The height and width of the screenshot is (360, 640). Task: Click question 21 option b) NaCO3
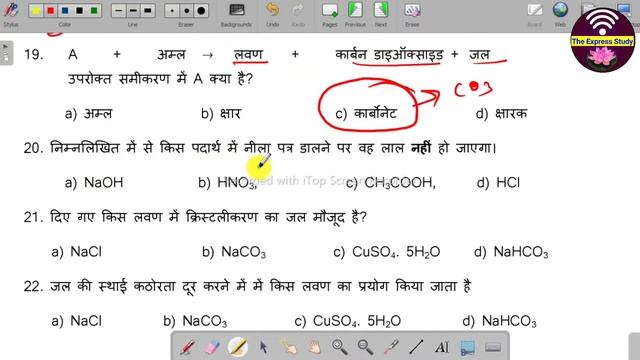(234, 252)
